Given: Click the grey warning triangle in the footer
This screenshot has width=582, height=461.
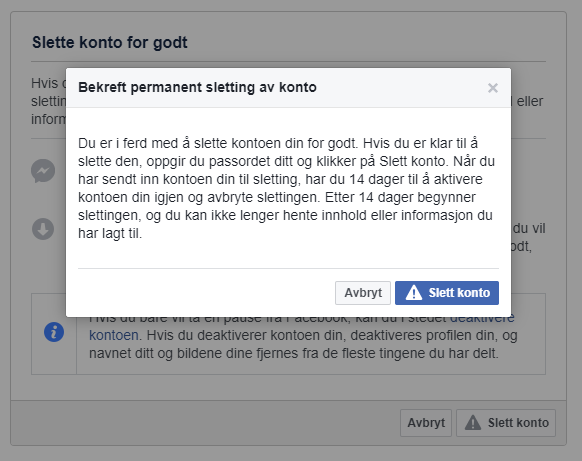Looking at the screenshot, I should 473,422.
